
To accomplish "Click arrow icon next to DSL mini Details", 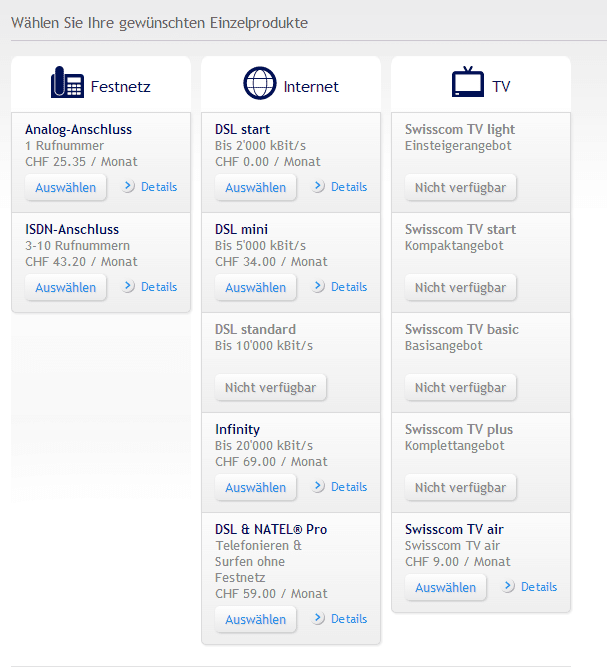I will [318, 286].
